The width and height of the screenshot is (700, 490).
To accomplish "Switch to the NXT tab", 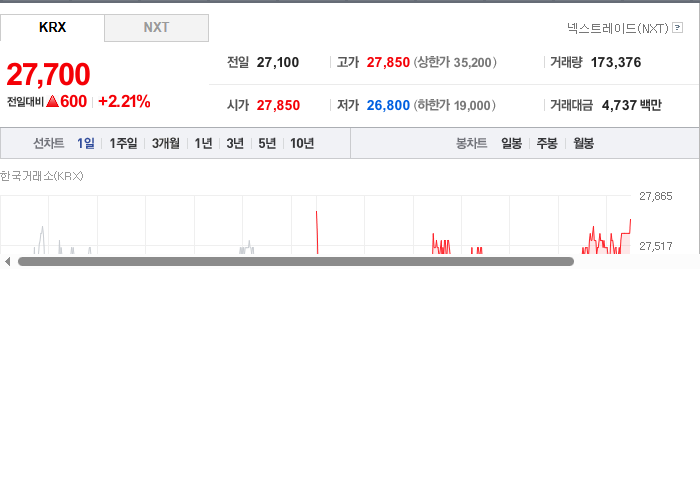I will pos(156,28).
